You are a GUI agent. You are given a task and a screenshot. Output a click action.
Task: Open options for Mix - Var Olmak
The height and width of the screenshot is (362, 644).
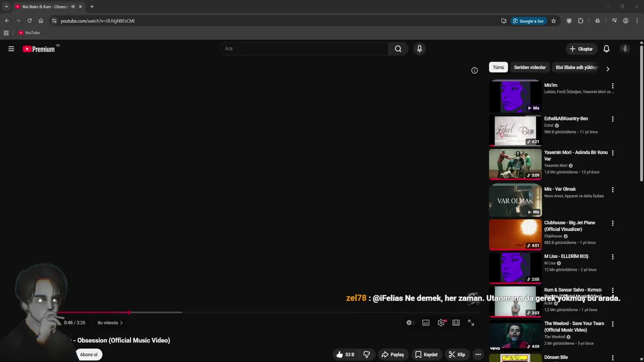613,190
